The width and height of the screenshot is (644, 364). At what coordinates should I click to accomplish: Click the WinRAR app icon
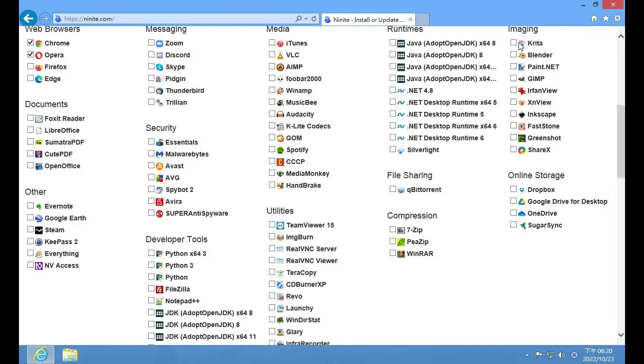(x=401, y=254)
